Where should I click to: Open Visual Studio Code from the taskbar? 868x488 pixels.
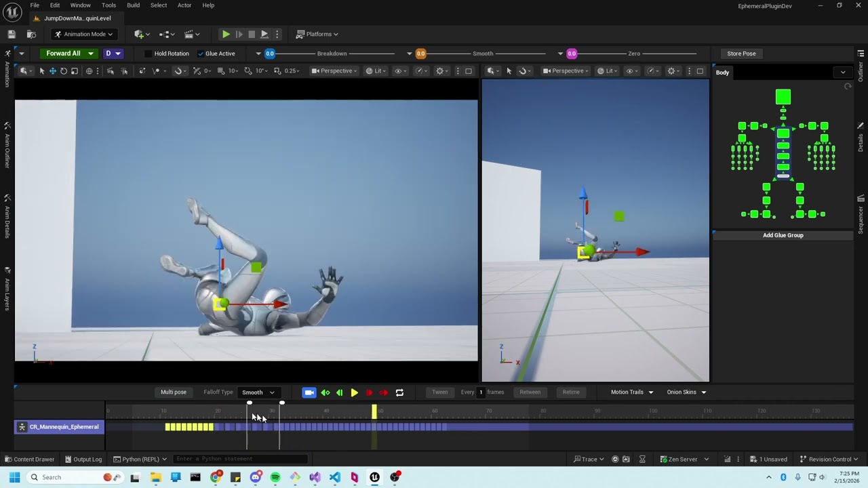pyautogui.click(x=335, y=477)
